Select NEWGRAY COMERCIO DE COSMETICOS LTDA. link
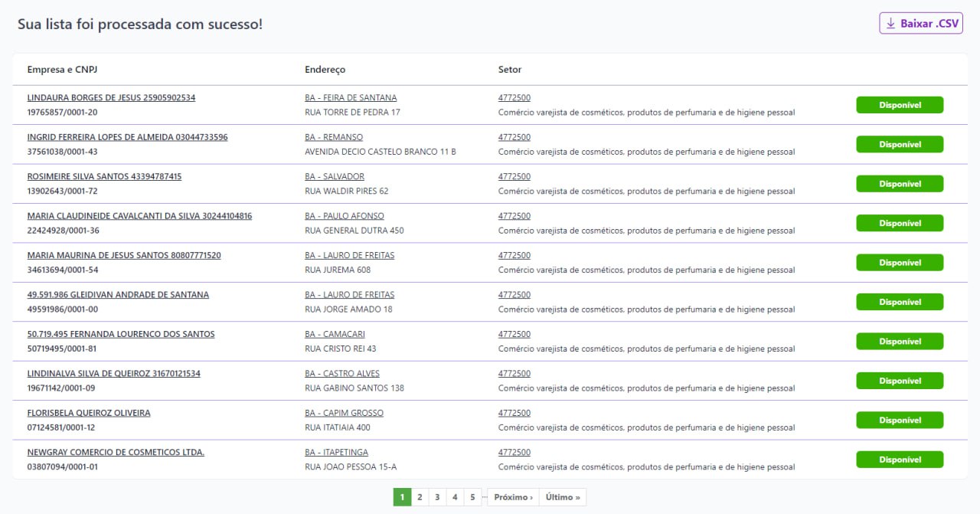980x514 pixels. click(116, 453)
